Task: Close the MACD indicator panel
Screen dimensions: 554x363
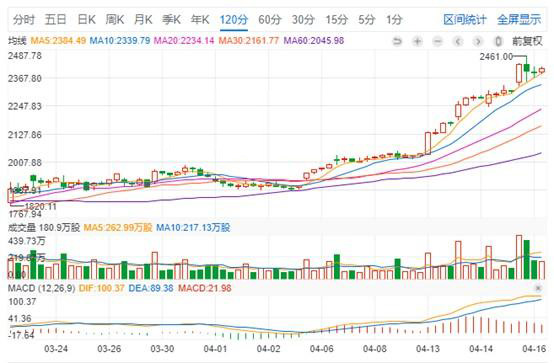Action: coord(538,288)
